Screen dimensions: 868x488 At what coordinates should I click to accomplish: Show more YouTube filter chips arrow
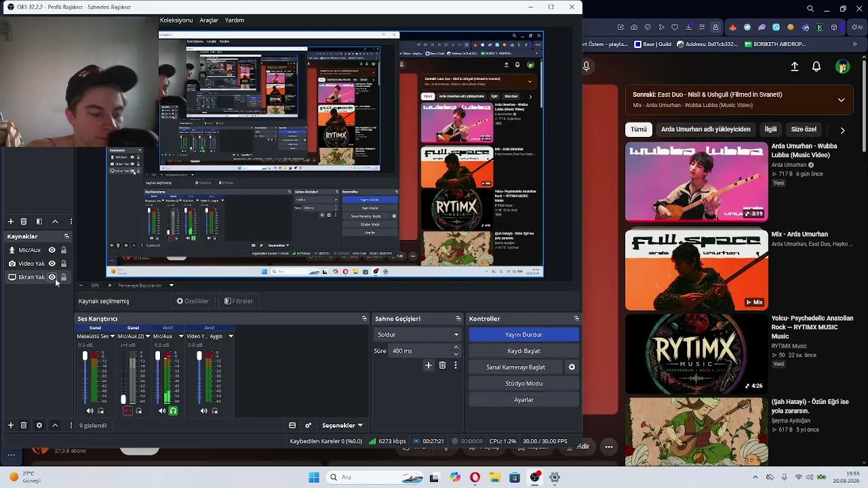(842, 129)
